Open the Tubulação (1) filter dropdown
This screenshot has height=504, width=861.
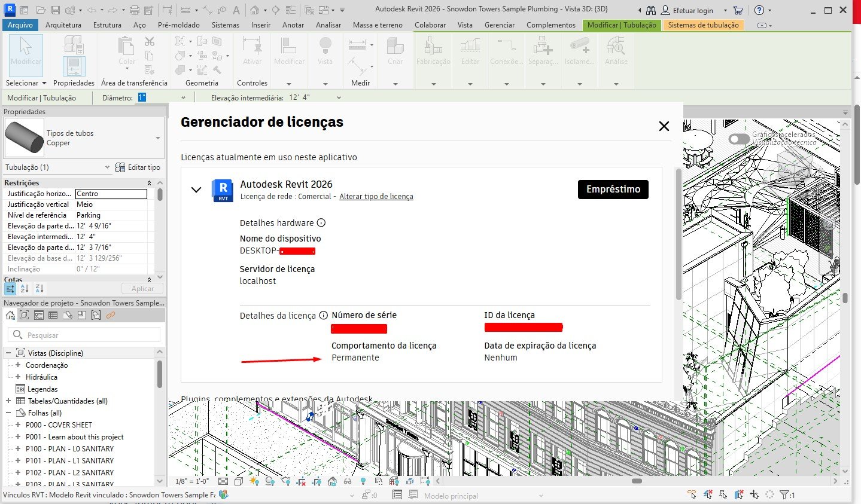pos(57,167)
